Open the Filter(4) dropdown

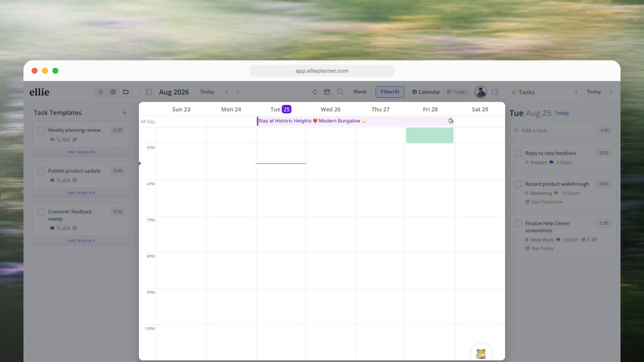click(390, 92)
